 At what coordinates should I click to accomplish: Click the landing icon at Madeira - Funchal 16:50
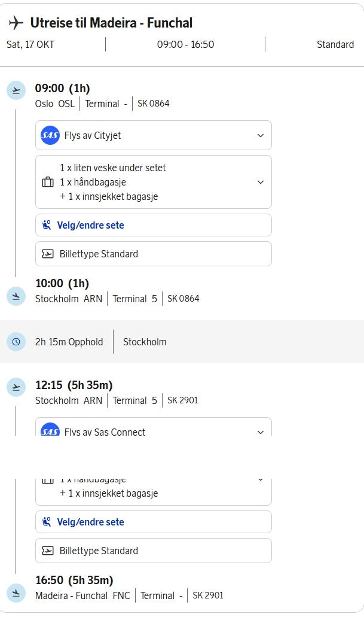[x=16, y=593]
